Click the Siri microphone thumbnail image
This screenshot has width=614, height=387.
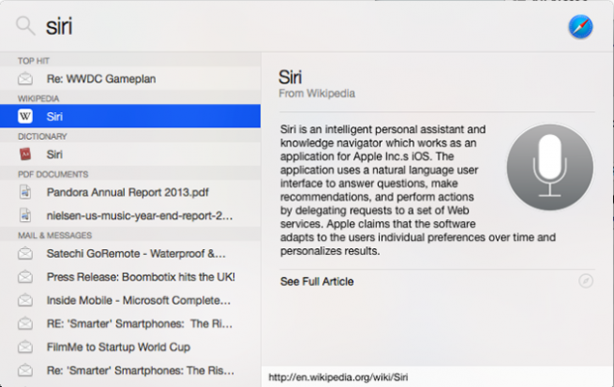point(550,167)
